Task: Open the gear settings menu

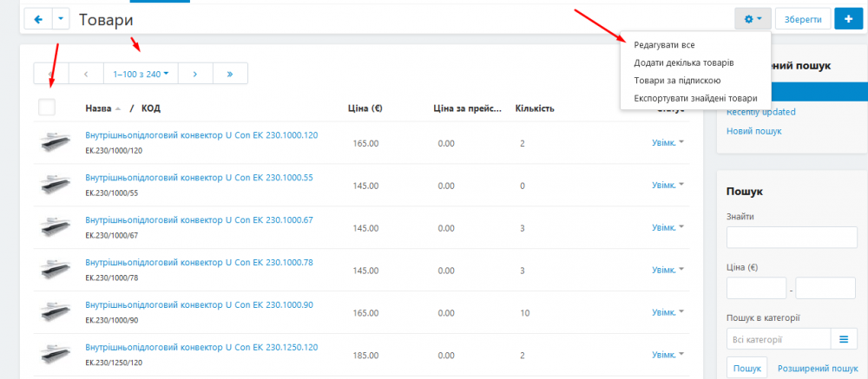Action: coord(753,19)
